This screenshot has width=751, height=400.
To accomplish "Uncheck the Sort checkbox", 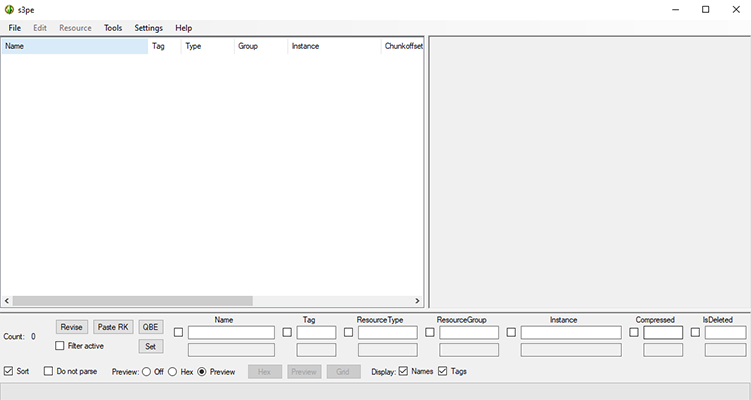I will [x=10, y=371].
